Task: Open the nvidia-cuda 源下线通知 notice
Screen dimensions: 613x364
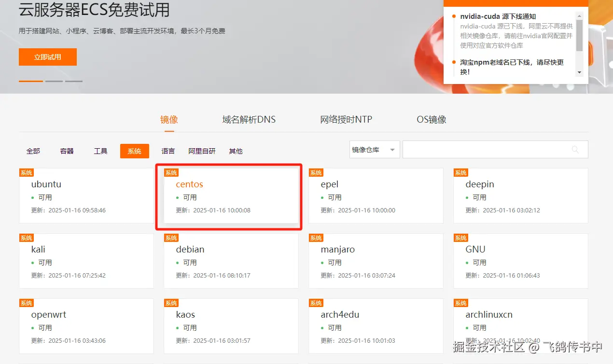Action: pyautogui.click(x=498, y=16)
